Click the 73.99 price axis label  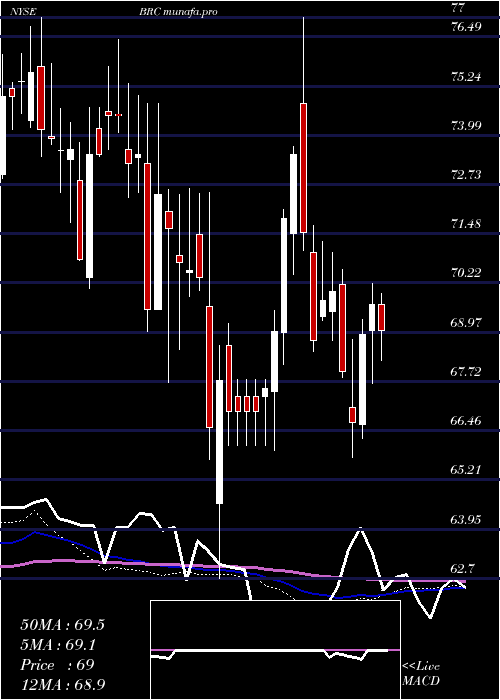click(x=466, y=125)
